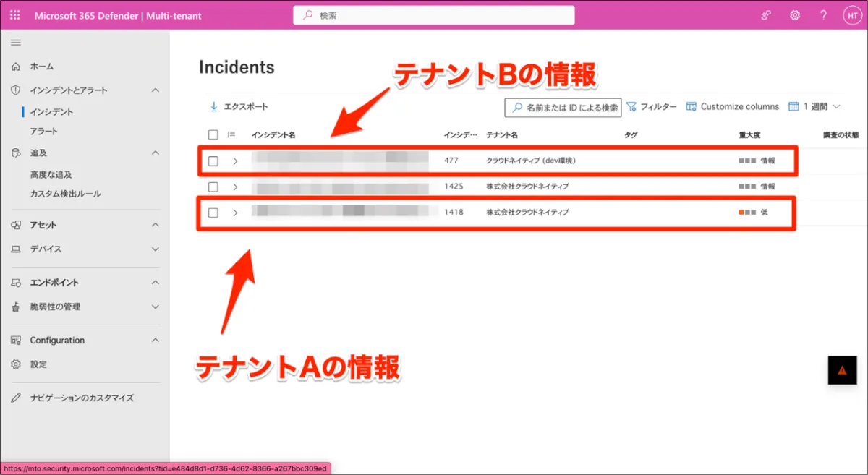Image resolution: width=868 pixels, height=475 pixels.
Task: Click the calendar icon beside 1 週間
Action: (793, 106)
